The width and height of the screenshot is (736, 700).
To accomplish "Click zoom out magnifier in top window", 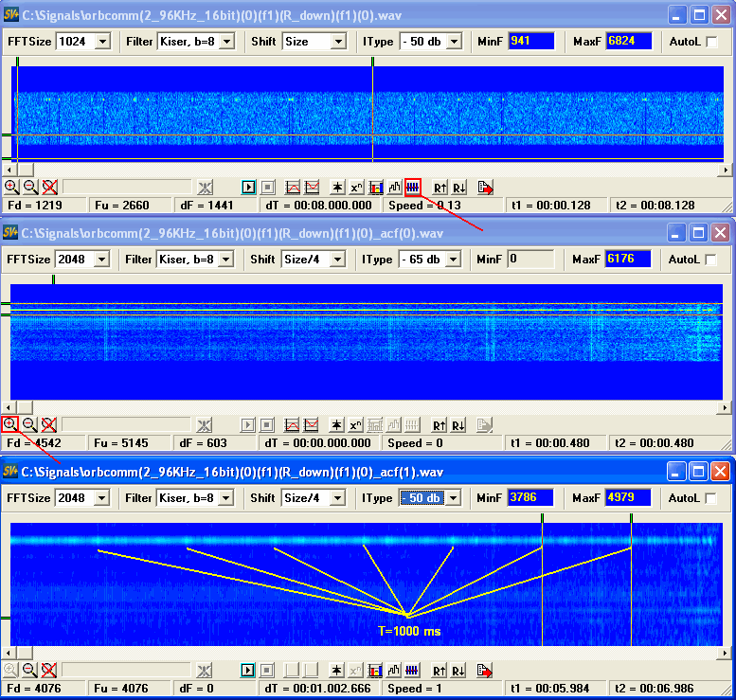I will point(29,187).
